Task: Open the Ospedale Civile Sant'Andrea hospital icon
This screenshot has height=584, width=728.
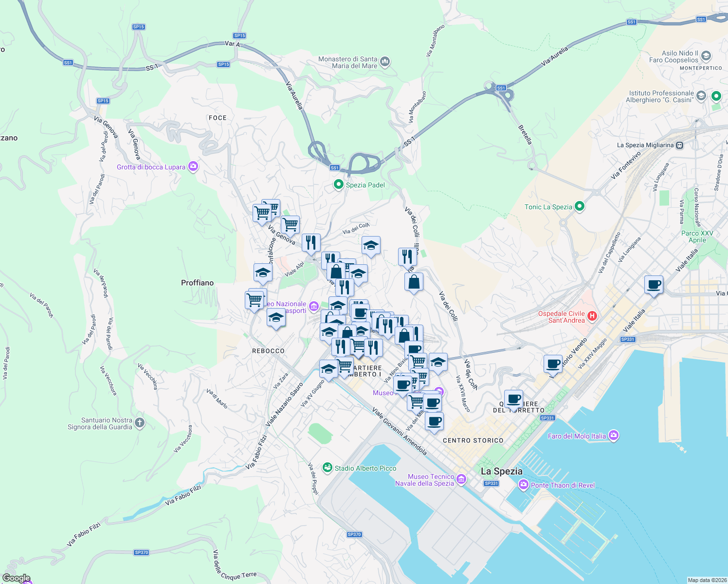Action: (x=592, y=316)
